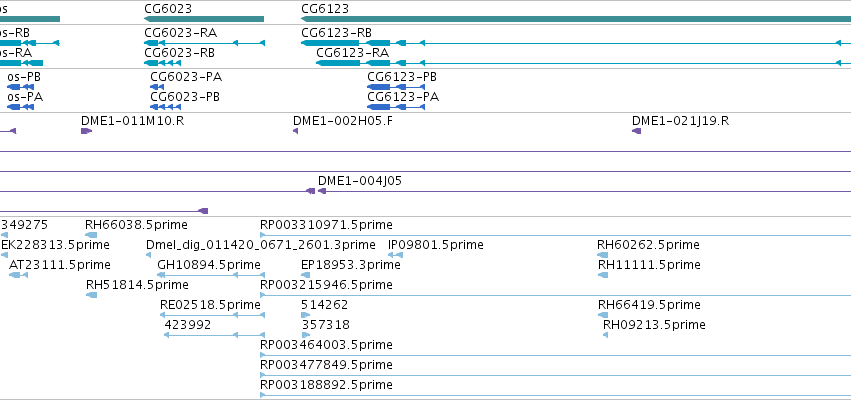Image resolution: width=851 pixels, height=400 pixels.
Task: Click the EP18953.3prime EST glyph
Action: 306,275
